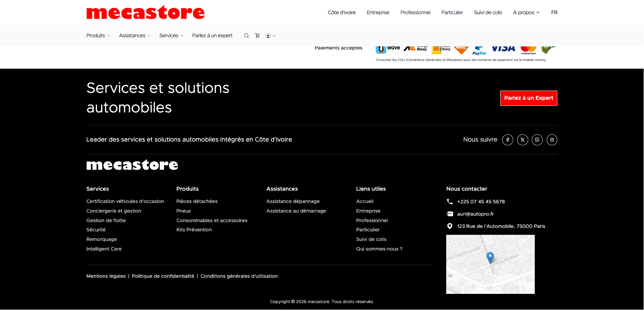Image resolution: width=644 pixels, height=310 pixels.
Task: Open Certification véhicules d'occasion link
Action: [125, 201]
